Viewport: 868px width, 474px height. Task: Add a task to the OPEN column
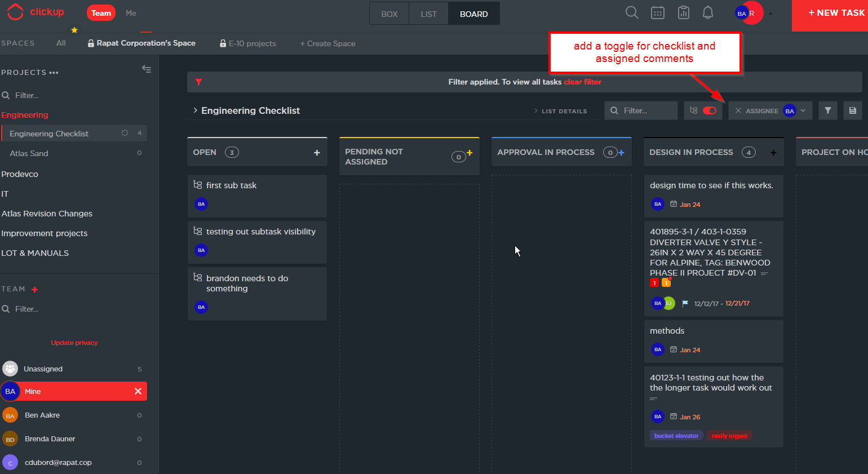[x=317, y=153]
